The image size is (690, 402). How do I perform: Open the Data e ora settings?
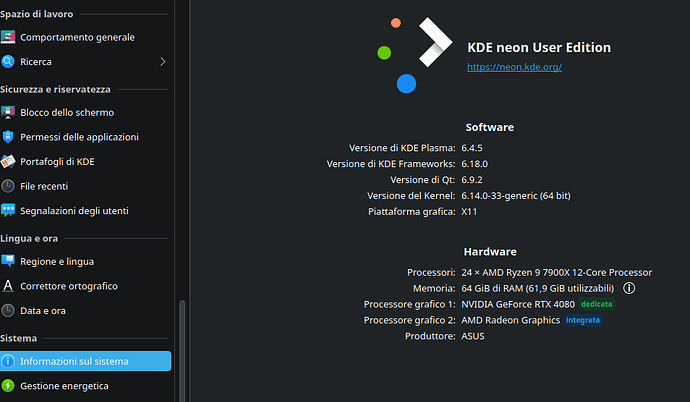43,311
